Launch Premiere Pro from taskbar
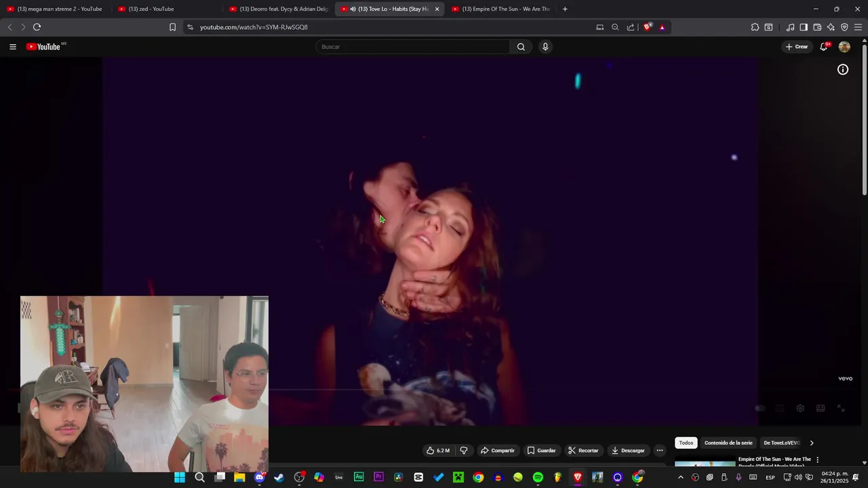868x488 pixels. click(x=378, y=477)
